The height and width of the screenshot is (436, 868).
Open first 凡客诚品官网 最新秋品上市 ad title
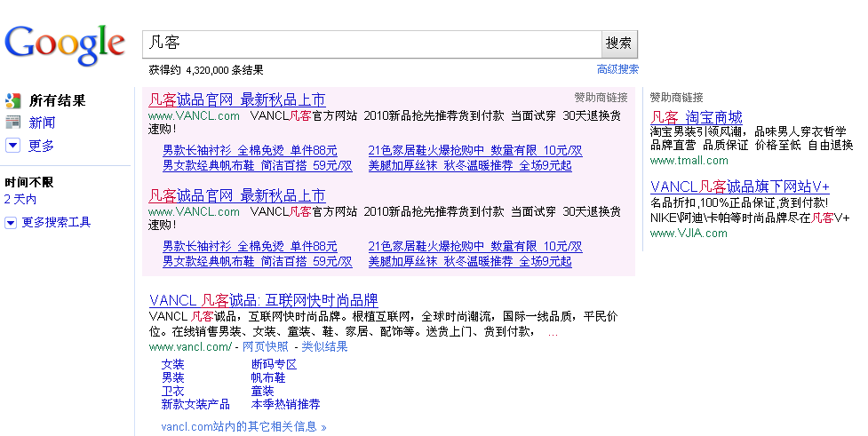click(237, 100)
